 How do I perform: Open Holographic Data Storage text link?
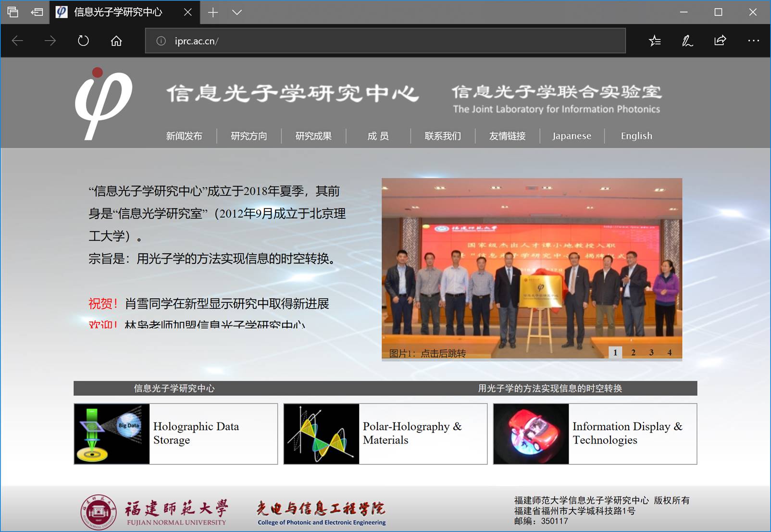pyautogui.click(x=196, y=433)
